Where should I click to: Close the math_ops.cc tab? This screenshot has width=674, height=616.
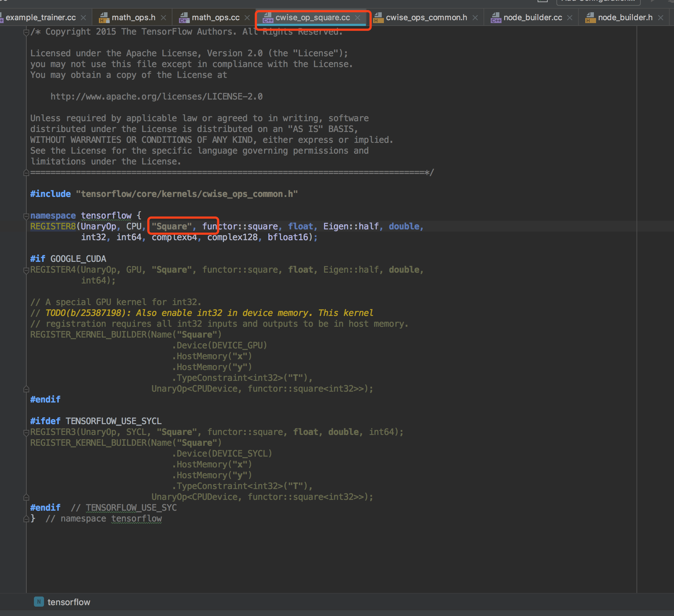click(247, 18)
